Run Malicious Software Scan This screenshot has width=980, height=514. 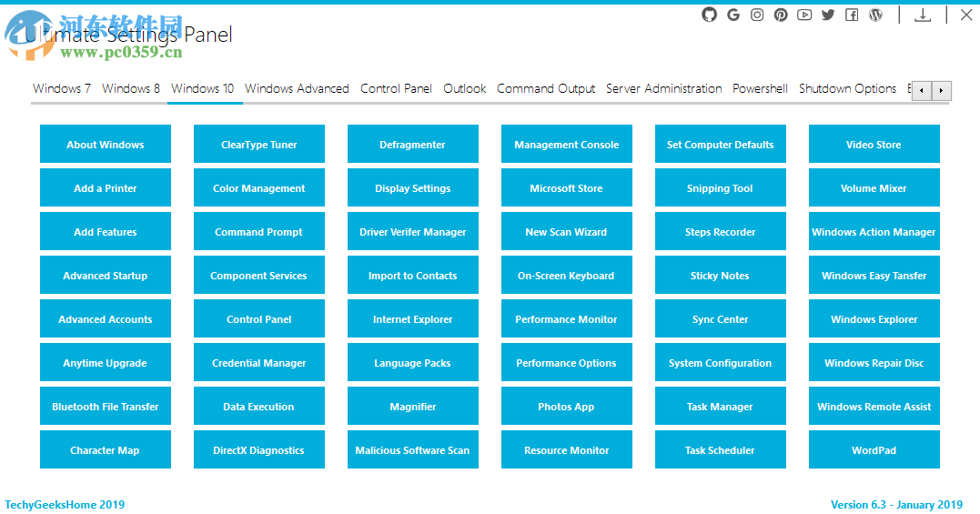412,449
